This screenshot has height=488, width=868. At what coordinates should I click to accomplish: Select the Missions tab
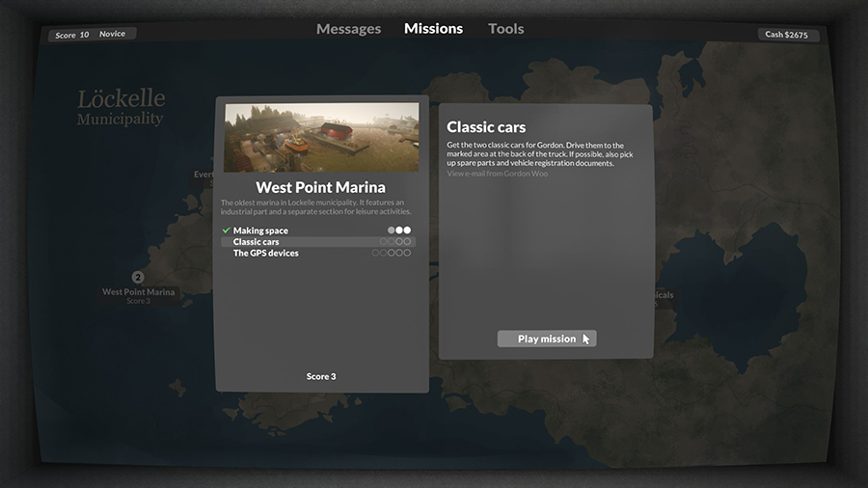pos(433,29)
